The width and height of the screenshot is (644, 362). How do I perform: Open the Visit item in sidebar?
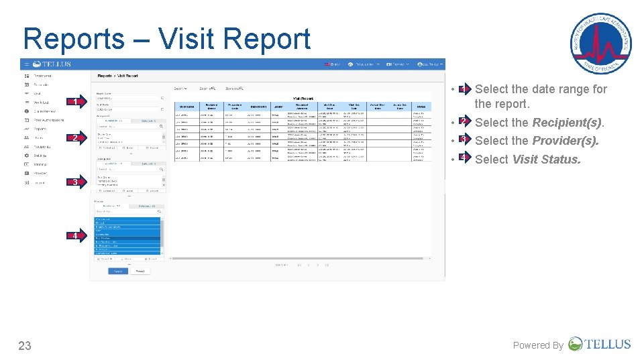33,94
